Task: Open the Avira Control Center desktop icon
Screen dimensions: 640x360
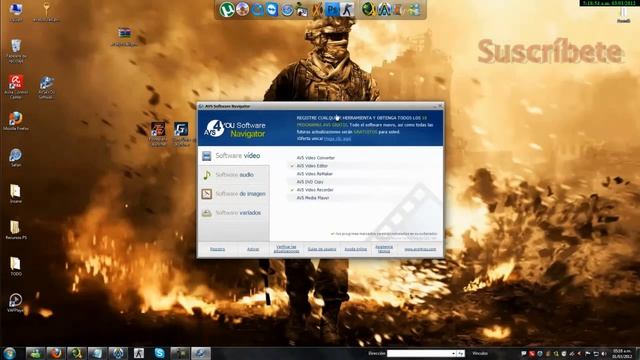Action: [x=16, y=87]
